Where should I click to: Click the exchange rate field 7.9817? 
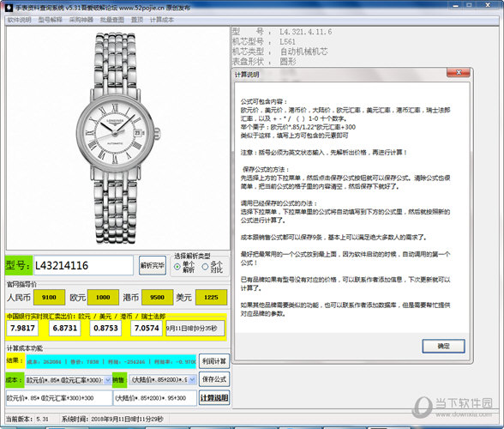(22, 329)
